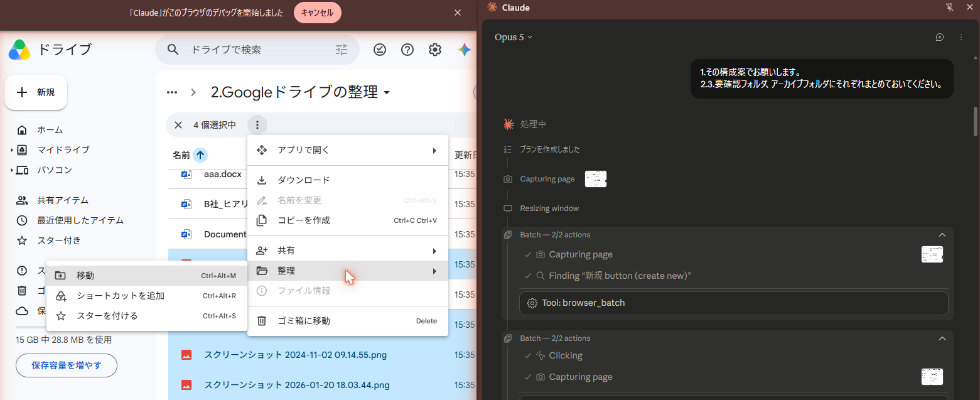The height and width of the screenshot is (400, 980).
Task: Expand the マイドライブ tree arrow
Action: [11, 150]
